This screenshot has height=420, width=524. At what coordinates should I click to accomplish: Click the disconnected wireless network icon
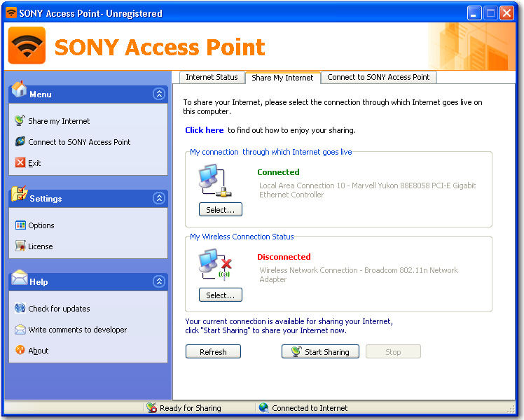point(215,265)
